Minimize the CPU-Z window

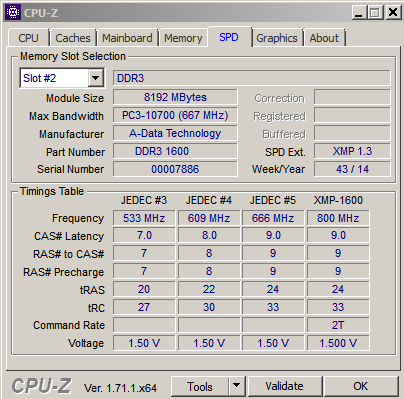pyautogui.click(x=359, y=13)
